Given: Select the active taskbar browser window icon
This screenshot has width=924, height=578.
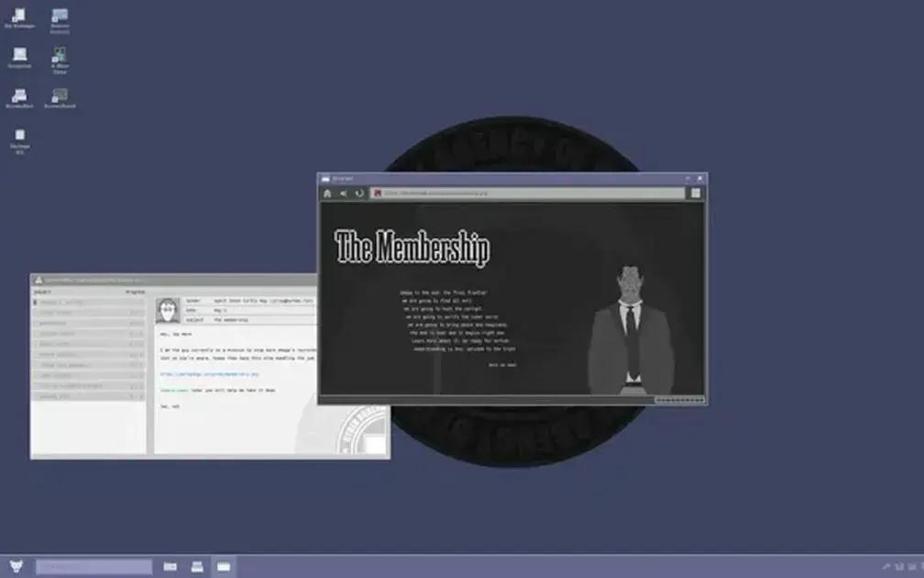Looking at the screenshot, I should pos(224,567).
